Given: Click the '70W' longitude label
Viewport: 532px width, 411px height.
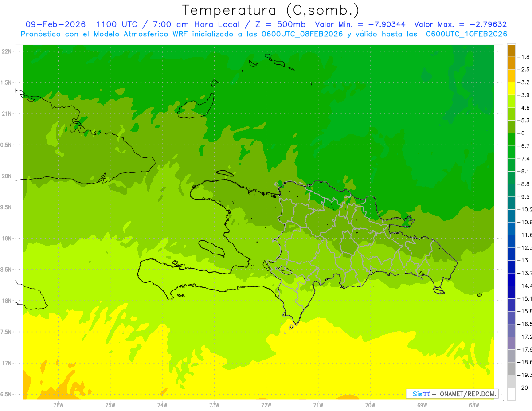Looking at the screenshot, I should pyautogui.click(x=370, y=405).
